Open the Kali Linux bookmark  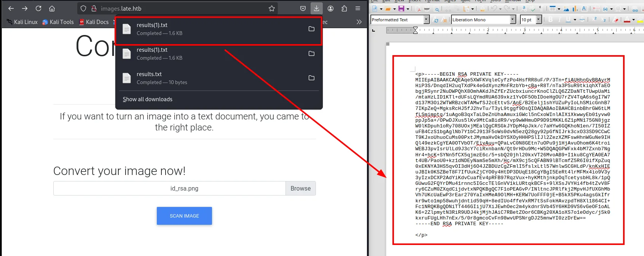(22, 22)
